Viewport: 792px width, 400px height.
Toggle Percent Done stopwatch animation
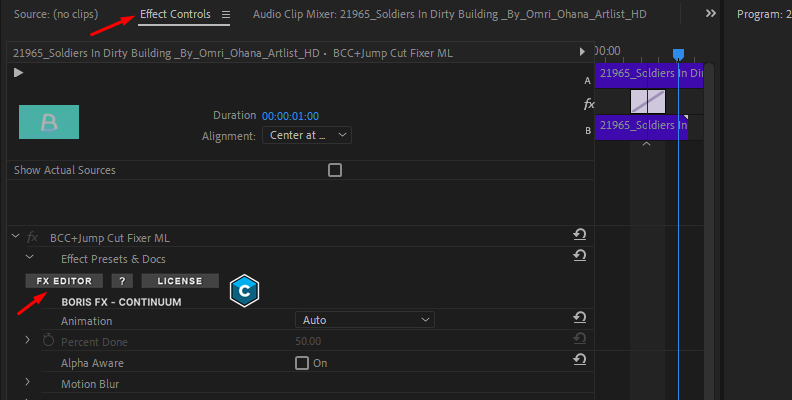pyautogui.click(x=48, y=340)
